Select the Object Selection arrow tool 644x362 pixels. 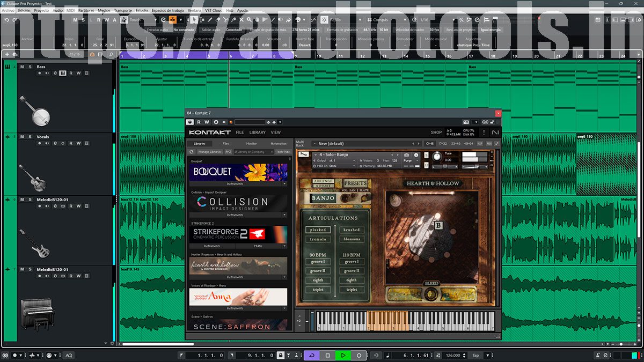click(x=193, y=20)
